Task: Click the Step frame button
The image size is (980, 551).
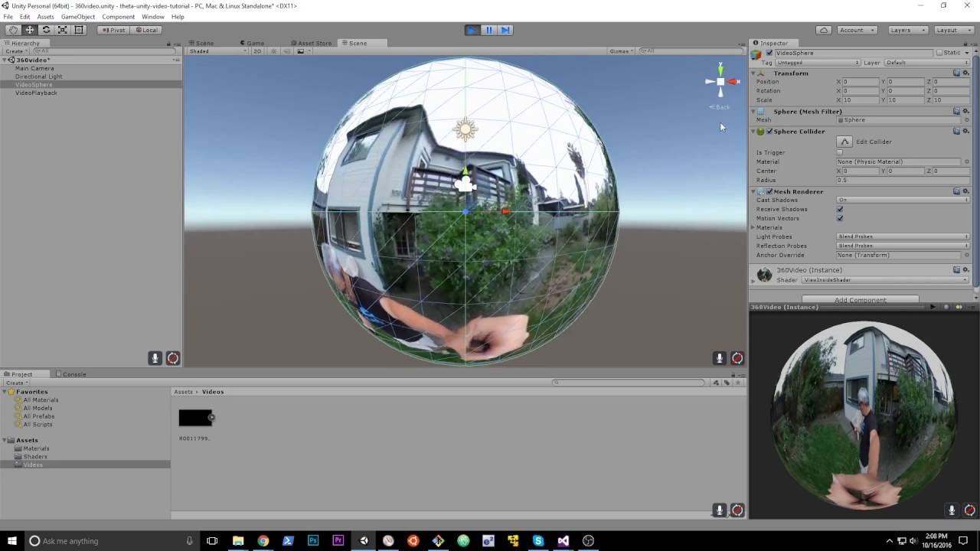Action: [505, 30]
